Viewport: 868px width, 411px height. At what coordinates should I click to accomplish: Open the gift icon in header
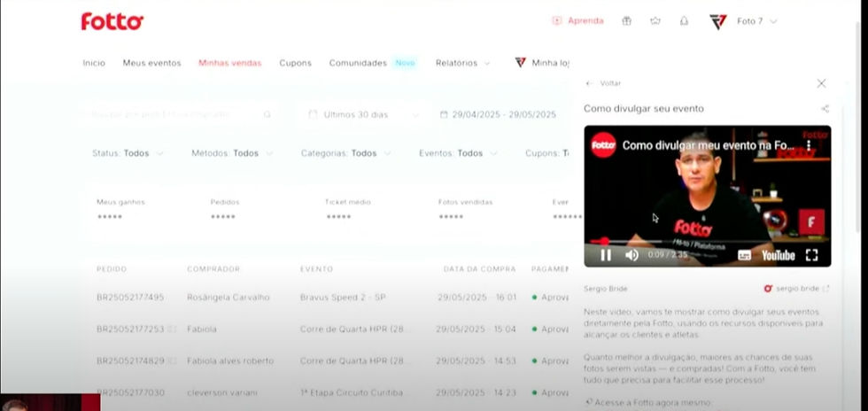pos(627,21)
